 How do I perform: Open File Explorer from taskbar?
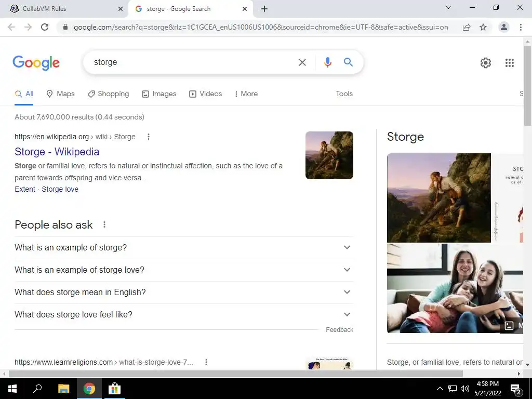[x=63, y=389]
